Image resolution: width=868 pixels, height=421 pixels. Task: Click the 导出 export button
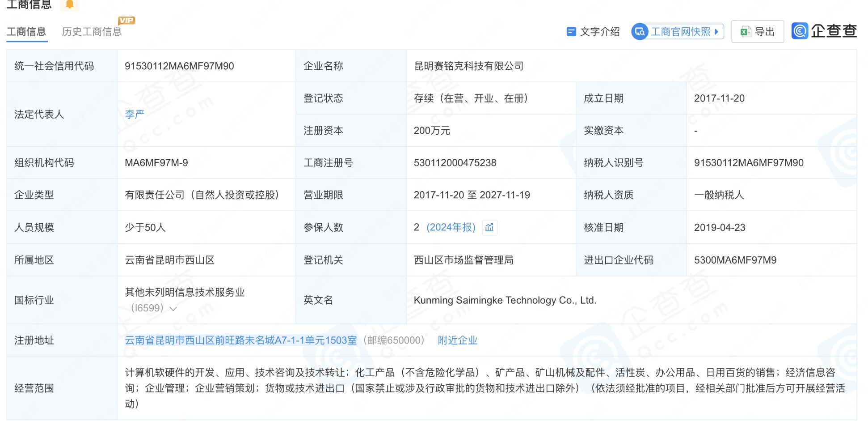click(x=758, y=32)
